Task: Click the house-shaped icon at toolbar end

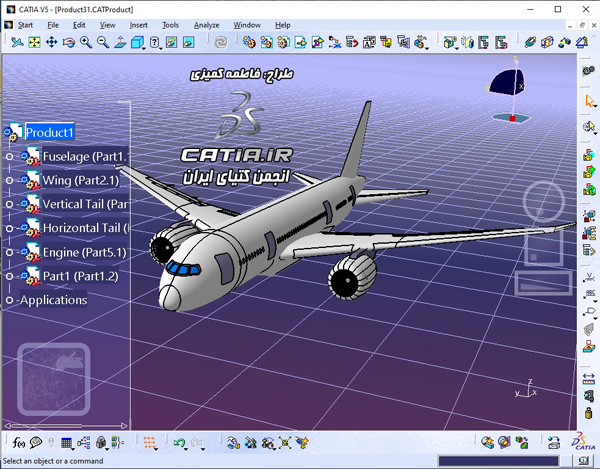Action: 582,42
